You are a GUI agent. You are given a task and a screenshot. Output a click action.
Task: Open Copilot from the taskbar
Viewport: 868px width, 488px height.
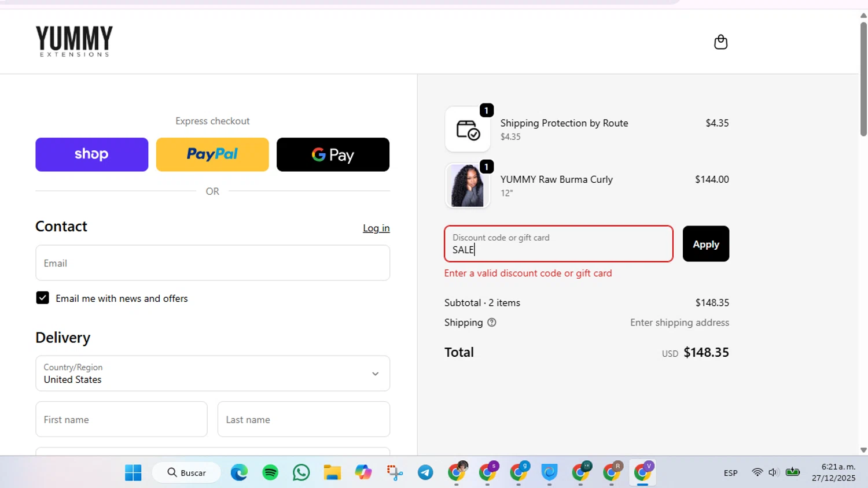pyautogui.click(x=363, y=472)
